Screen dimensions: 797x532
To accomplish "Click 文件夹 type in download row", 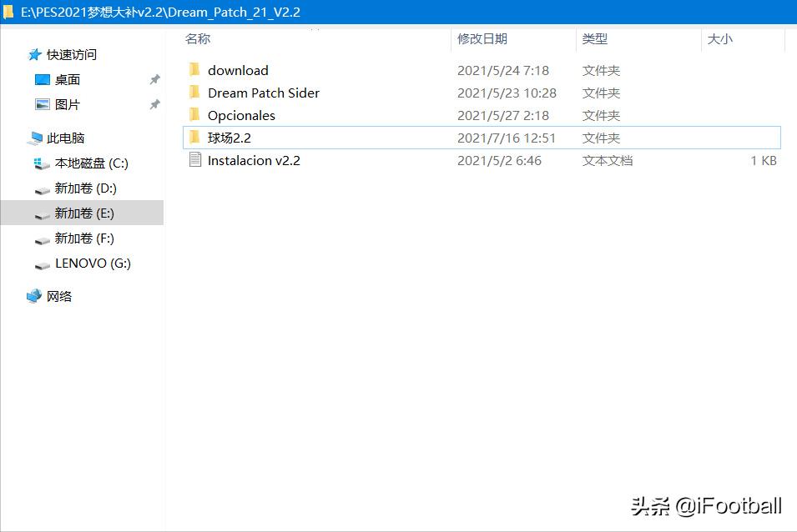I will pos(602,70).
